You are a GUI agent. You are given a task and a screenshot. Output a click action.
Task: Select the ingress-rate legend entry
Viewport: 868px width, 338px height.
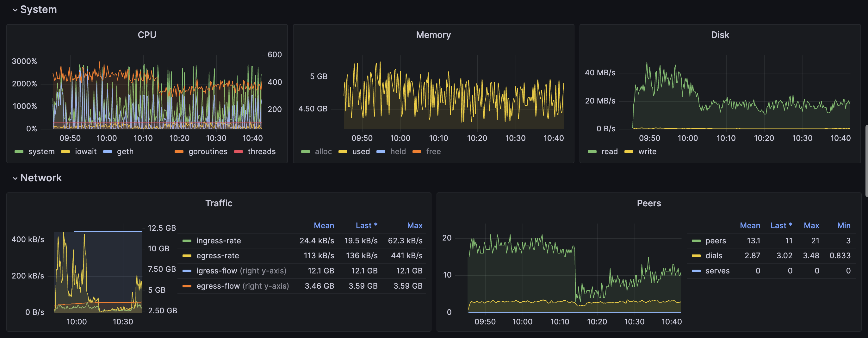pyautogui.click(x=218, y=241)
